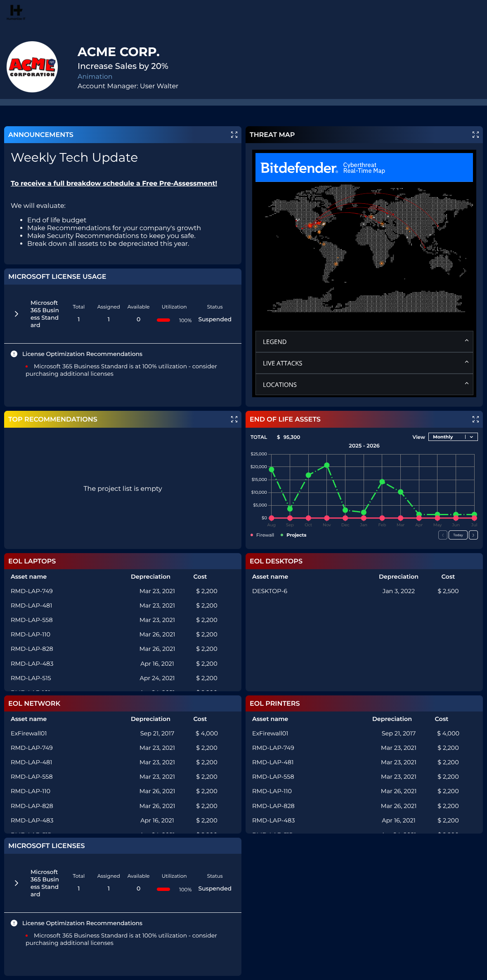Click $ 4,000 cost in EOL Printers
This screenshot has height=980, width=487.
(448, 733)
